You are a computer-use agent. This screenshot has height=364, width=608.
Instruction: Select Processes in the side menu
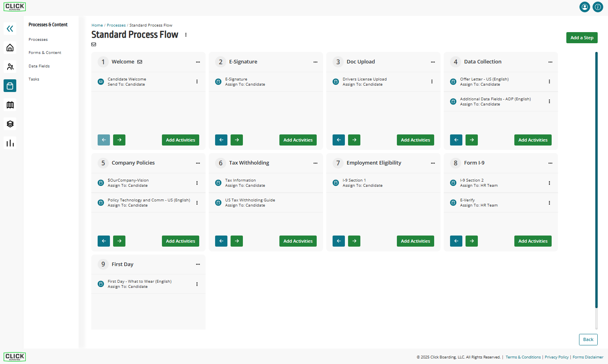[x=38, y=40]
